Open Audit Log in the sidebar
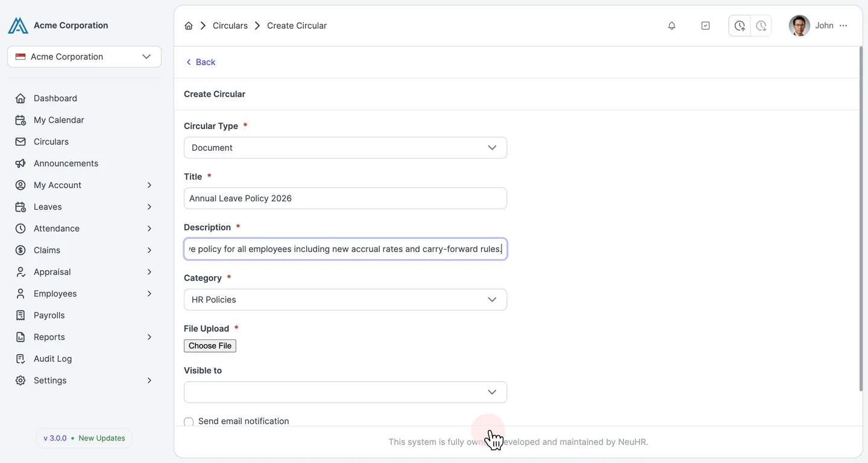This screenshot has width=868, height=463. click(84, 359)
